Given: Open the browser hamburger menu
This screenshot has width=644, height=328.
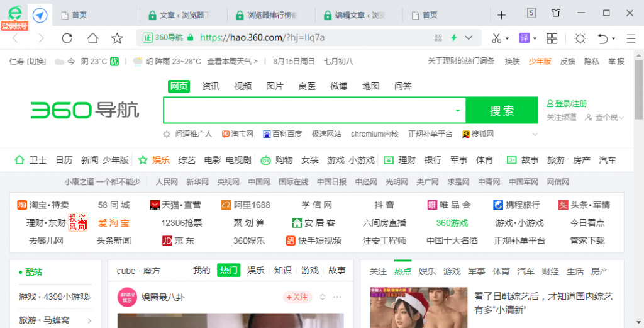Looking at the screenshot, I should point(631,38).
